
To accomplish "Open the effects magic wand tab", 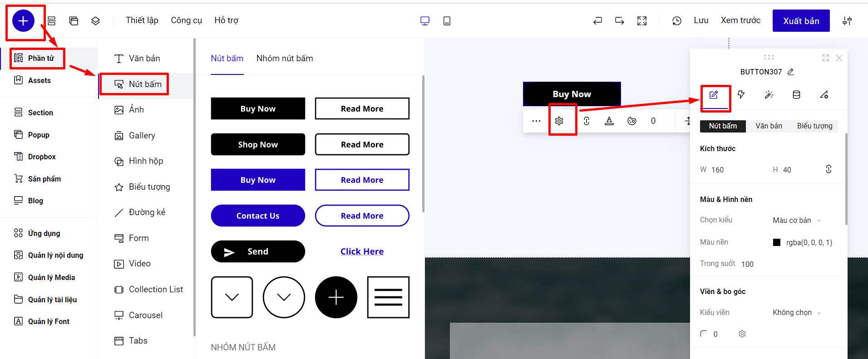I will point(769,94).
